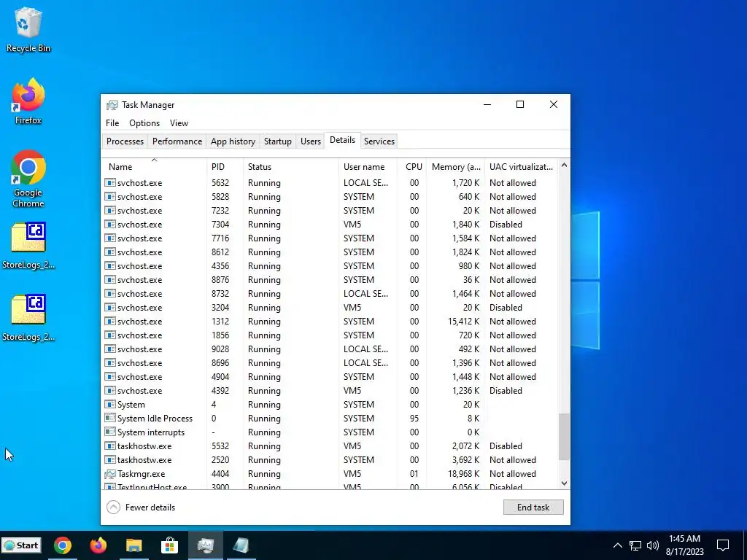Click the notepad-like app on taskbar
Image resolution: width=747 pixels, height=560 pixels.
coord(241,545)
